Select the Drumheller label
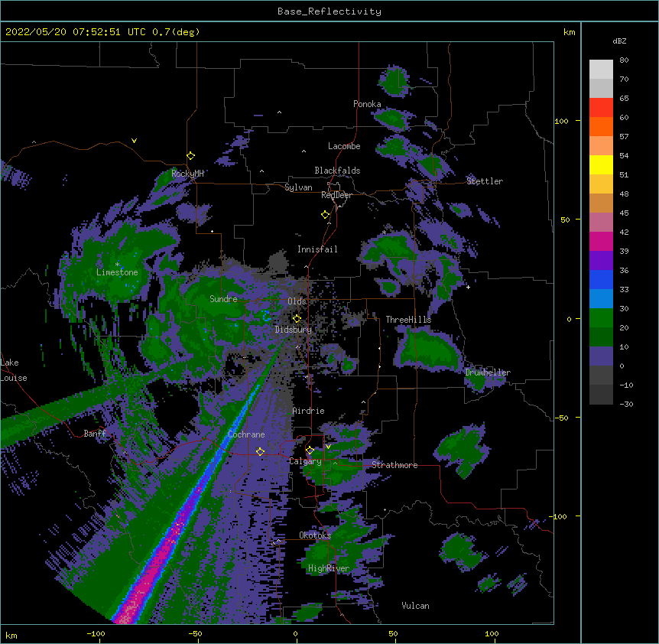Image resolution: width=659 pixels, height=644 pixels. 488,372
